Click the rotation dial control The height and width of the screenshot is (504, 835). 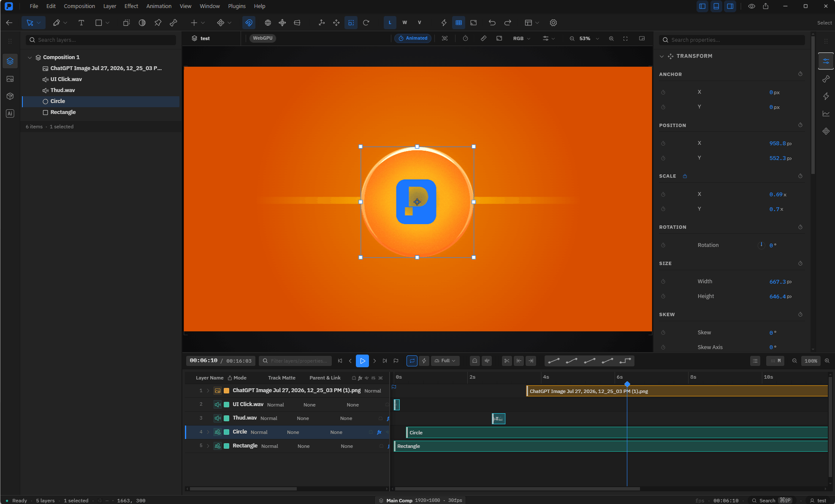click(761, 245)
